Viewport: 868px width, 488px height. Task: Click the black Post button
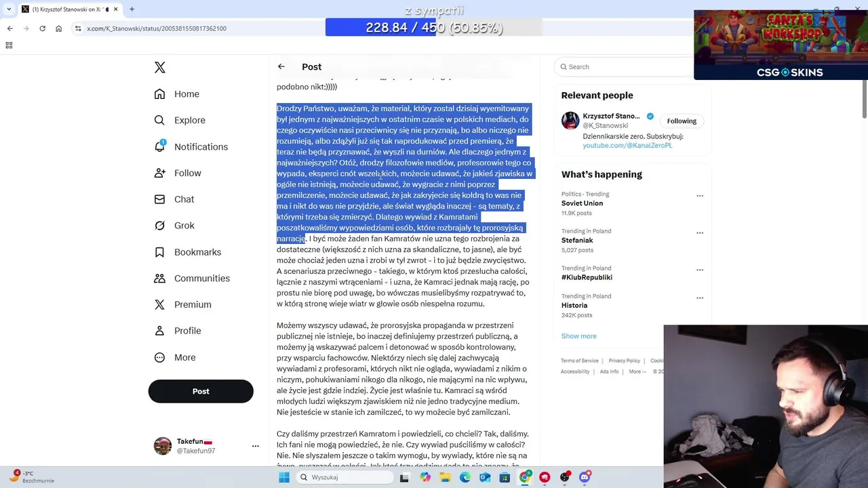tap(201, 391)
